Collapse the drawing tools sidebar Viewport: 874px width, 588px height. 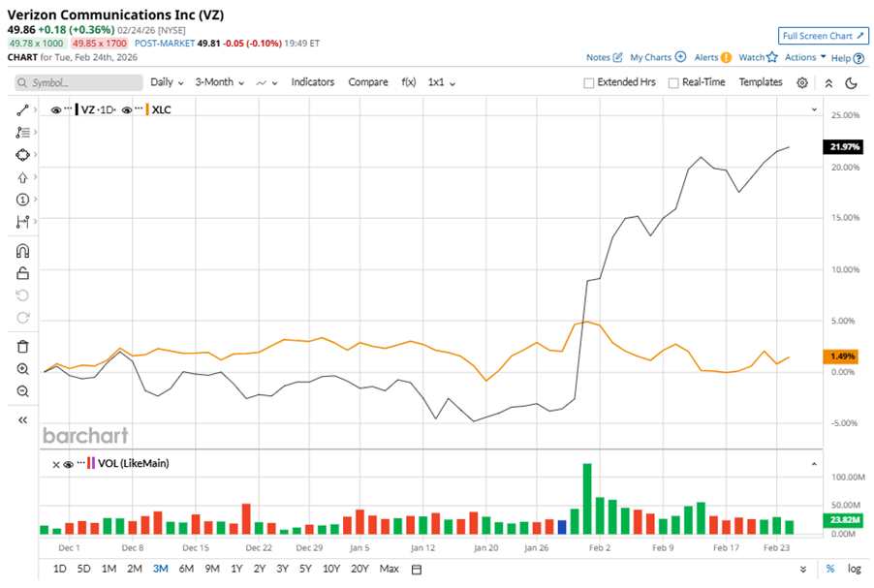[22, 420]
